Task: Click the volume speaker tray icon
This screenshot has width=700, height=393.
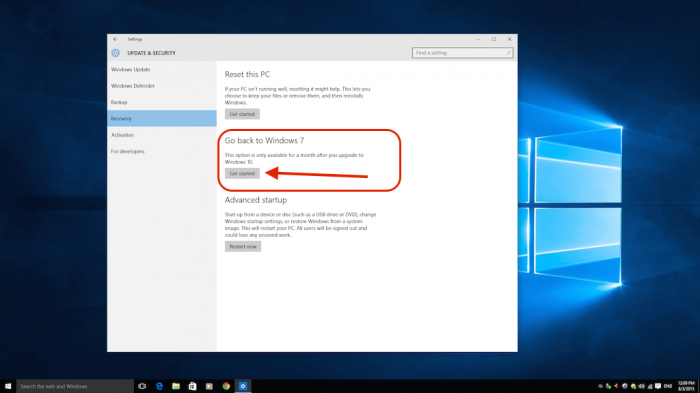Action: (642, 386)
